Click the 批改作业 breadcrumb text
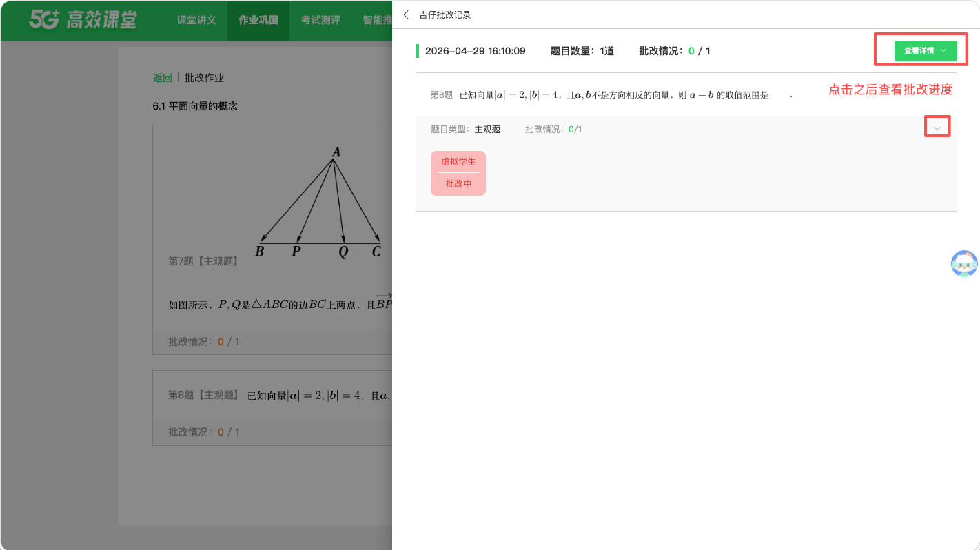The image size is (980, 550). pyautogui.click(x=204, y=78)
